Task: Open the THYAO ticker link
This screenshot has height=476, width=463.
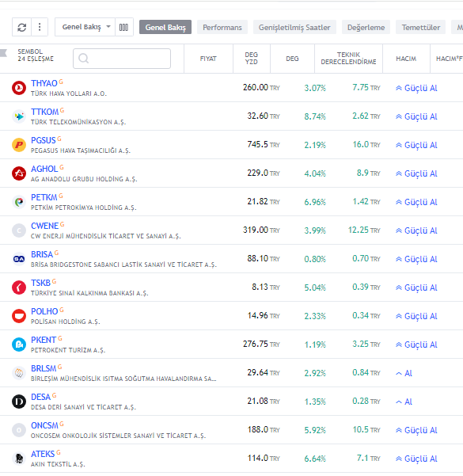Action: pyautogui.click(x=44, y=83)
